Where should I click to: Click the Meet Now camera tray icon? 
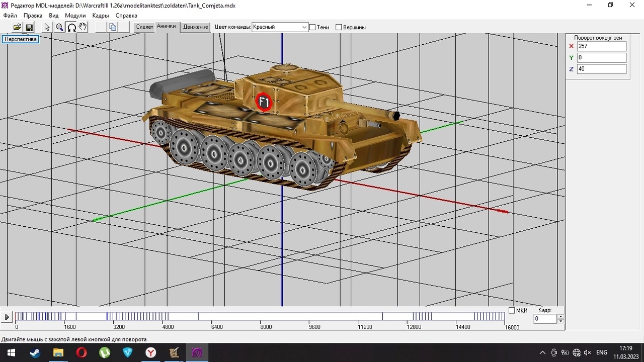coord(554,352)
